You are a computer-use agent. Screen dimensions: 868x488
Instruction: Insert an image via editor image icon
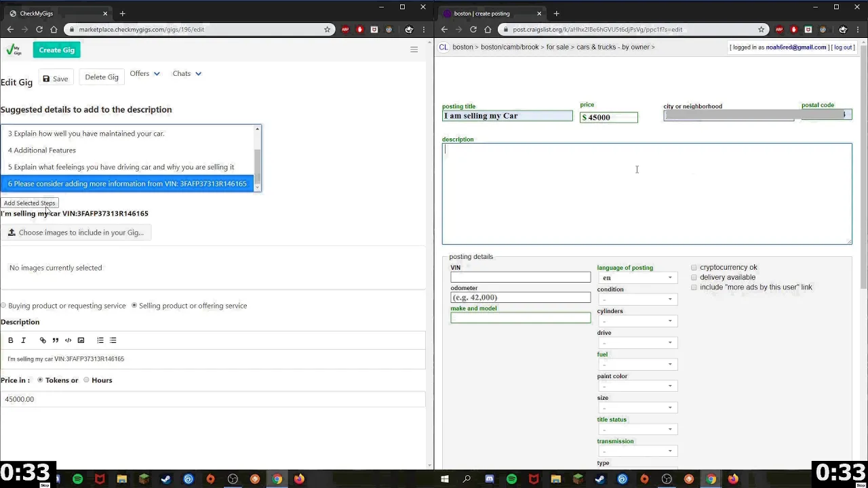tap(81, 340)
